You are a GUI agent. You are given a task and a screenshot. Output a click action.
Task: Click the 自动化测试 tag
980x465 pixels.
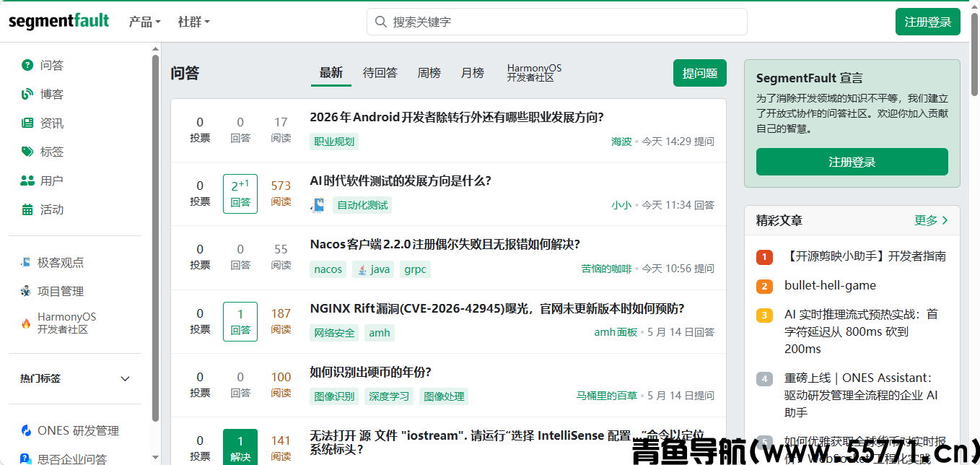point(362,205)
